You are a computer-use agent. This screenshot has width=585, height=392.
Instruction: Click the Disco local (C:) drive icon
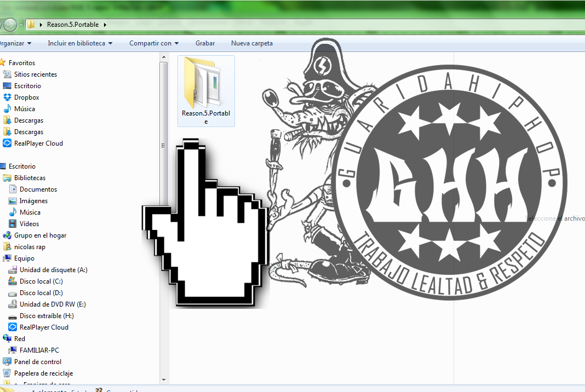[13, 281]
